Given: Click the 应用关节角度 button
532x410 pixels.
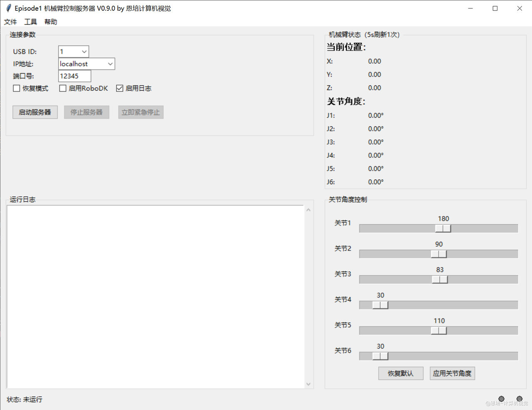Looking at the screenshot, I should (x=452, y=373).
